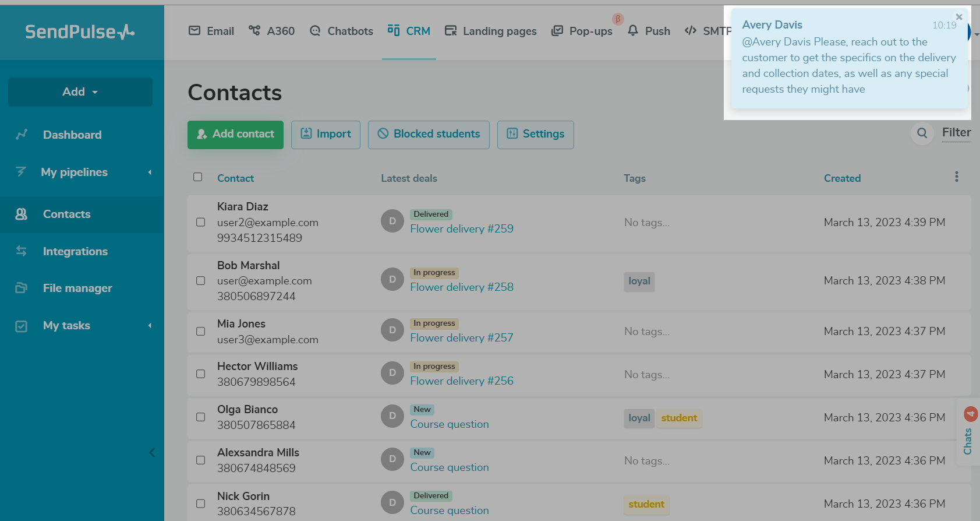Open contacts Settings button
The height and width of the screenshot is (521, 980).
[x=536, y=135]
